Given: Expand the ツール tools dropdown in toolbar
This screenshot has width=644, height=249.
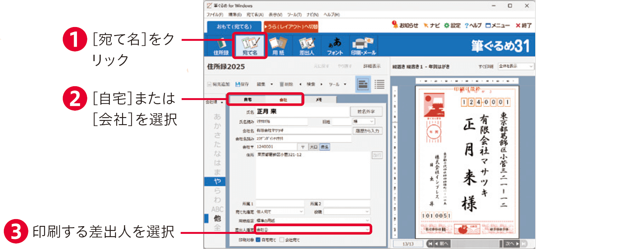Looking at the screenshot, I should pyautogui.click(x=345, y=84).
